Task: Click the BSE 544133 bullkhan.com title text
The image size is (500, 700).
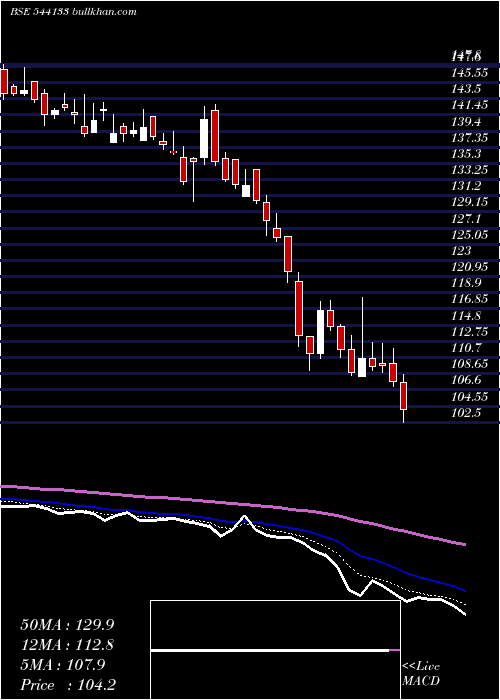Action: click(73, 12)
